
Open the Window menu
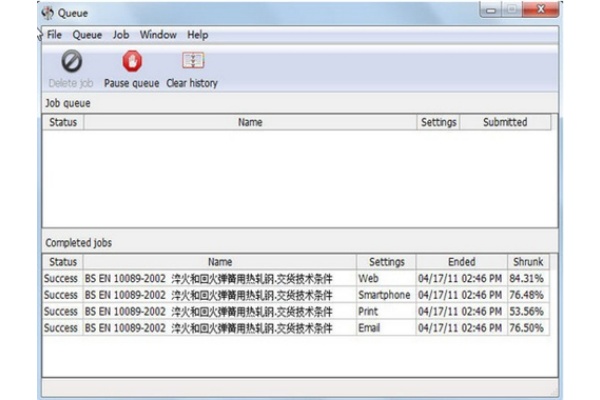(x=158, y=35)
